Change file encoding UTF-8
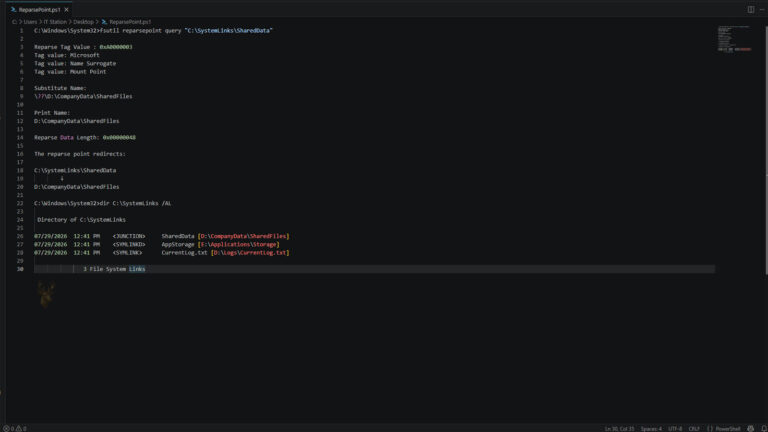 (x=675, y=429)
